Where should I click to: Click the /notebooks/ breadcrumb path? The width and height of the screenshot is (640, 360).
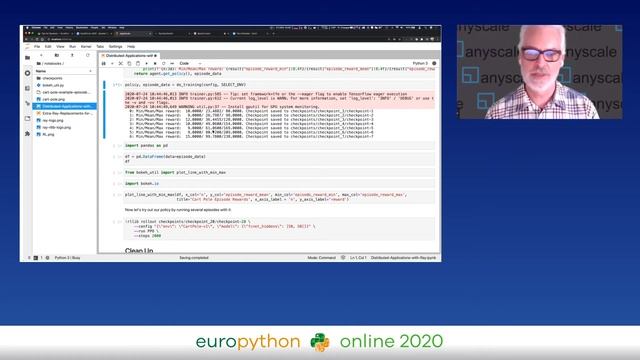point(53,64)
